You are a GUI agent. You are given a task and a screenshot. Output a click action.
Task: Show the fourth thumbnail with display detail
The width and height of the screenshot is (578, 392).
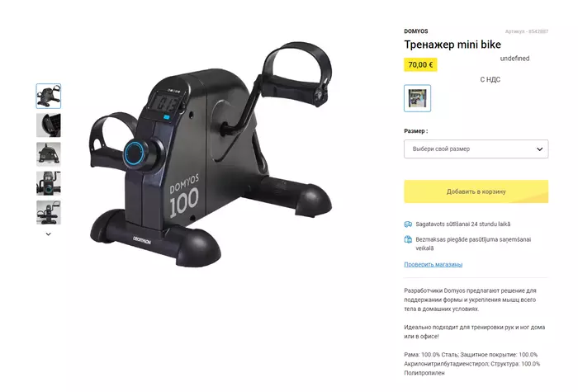pyautogui.click(x=48, y=183)
